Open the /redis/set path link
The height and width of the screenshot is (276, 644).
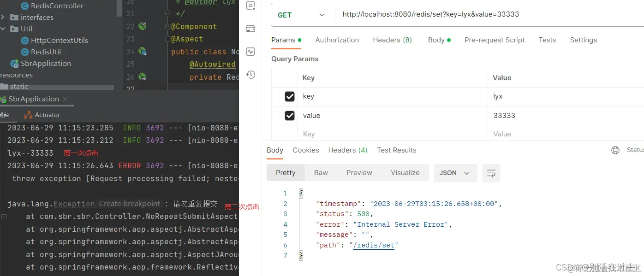[374, 245]
